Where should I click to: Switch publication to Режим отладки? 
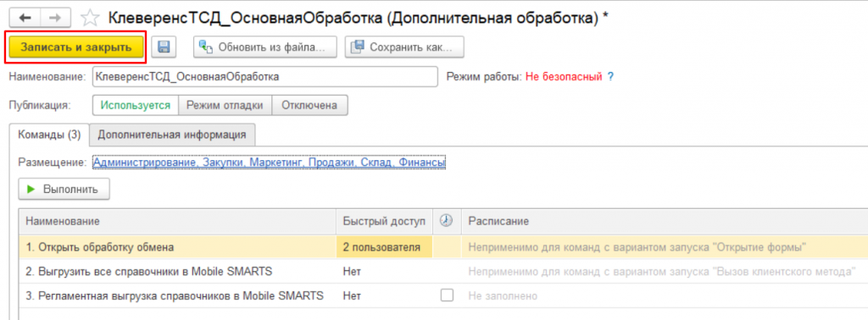coord(225,106)
